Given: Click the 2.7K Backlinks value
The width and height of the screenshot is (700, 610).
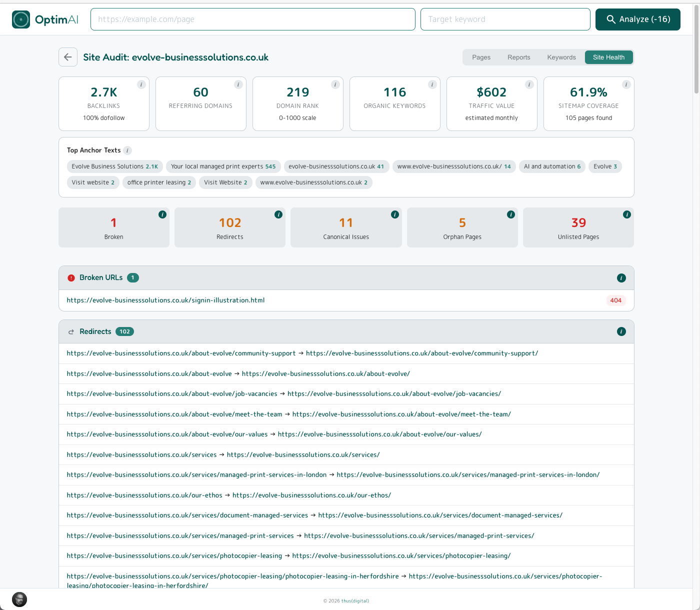Looking at the screenshot, I should pos(104,92).
